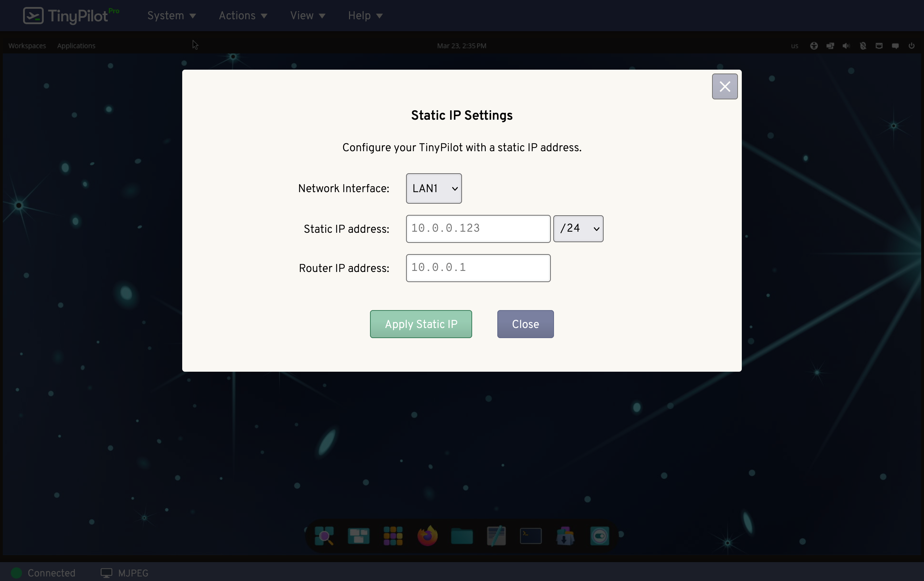The image size is (924, 581).
Task: Expand the View menu
Action: (x=308, y=16)
